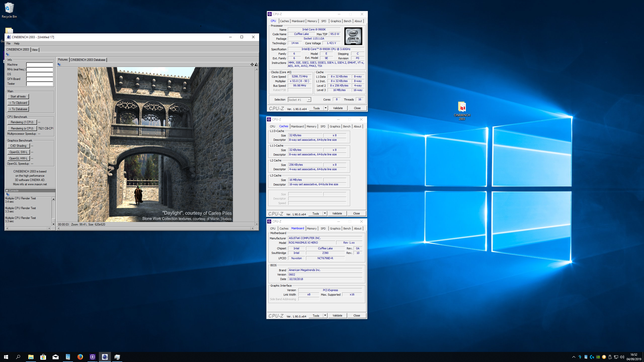This screenshot has height=362, width=644.
Task: Click Validate in the CPU tab window
Action: pos(338,108)
